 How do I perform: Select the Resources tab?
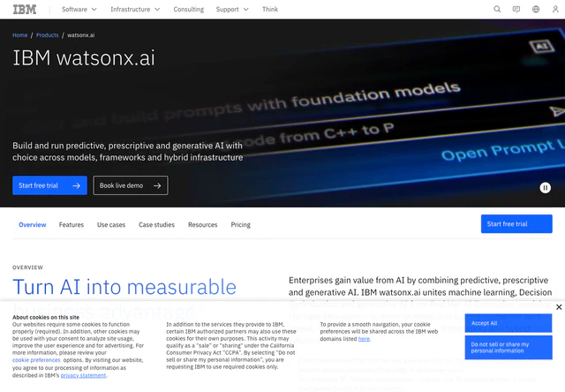(x=203, y=225)
